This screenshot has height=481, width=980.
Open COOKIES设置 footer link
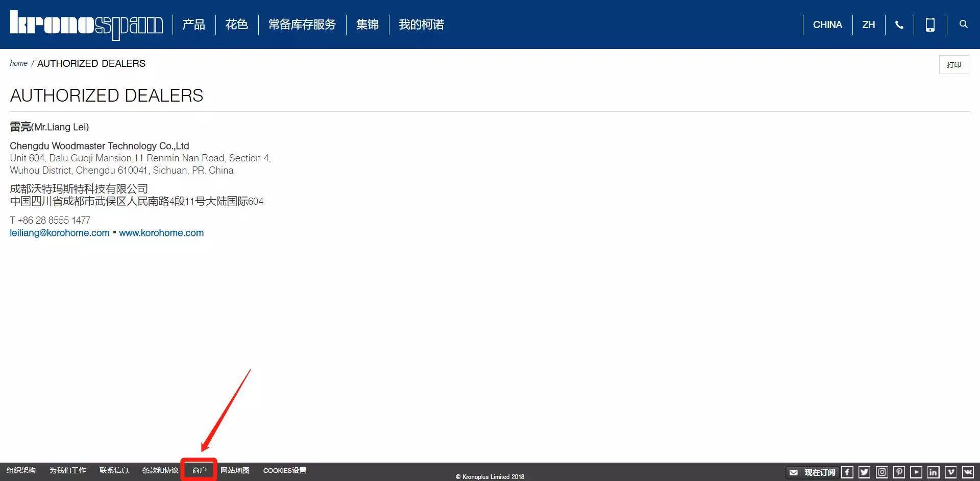(285, 470)
